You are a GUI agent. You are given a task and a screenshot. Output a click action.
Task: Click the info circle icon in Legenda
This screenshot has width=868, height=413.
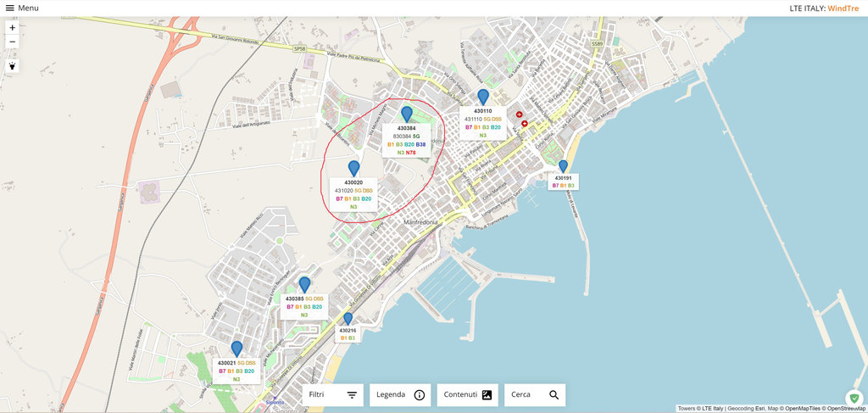(x=420, y=394)
